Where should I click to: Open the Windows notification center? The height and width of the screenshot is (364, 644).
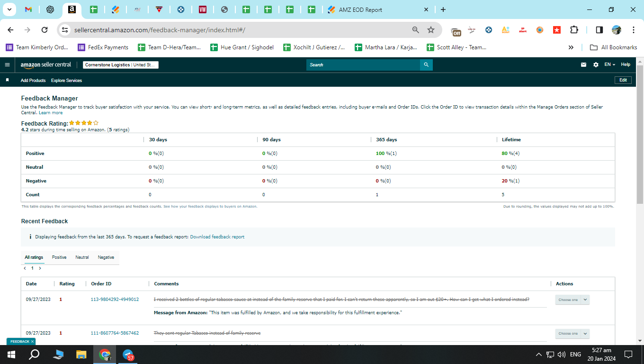(628, 355)
